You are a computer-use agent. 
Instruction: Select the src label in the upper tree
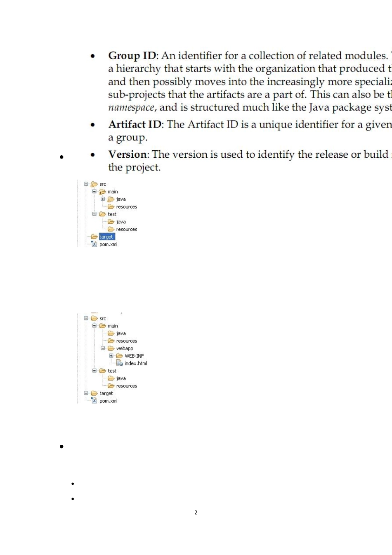tap(103, 184)
